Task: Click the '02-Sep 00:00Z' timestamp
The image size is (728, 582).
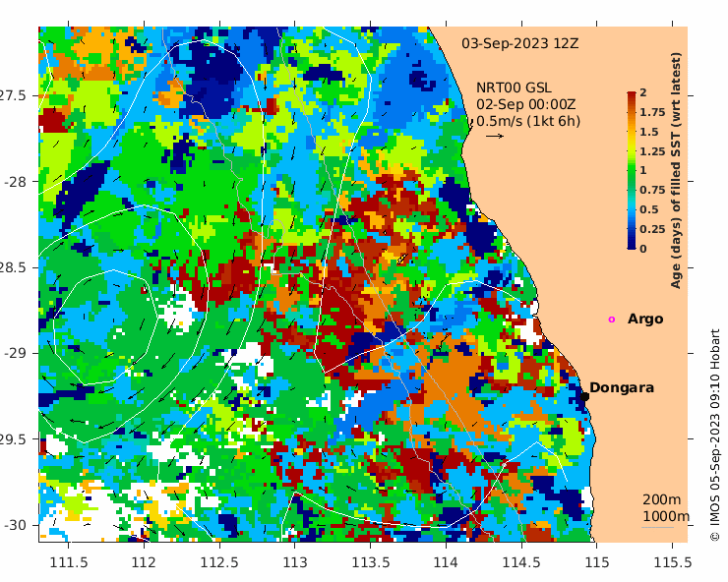Action: click(x=526, y=104)
